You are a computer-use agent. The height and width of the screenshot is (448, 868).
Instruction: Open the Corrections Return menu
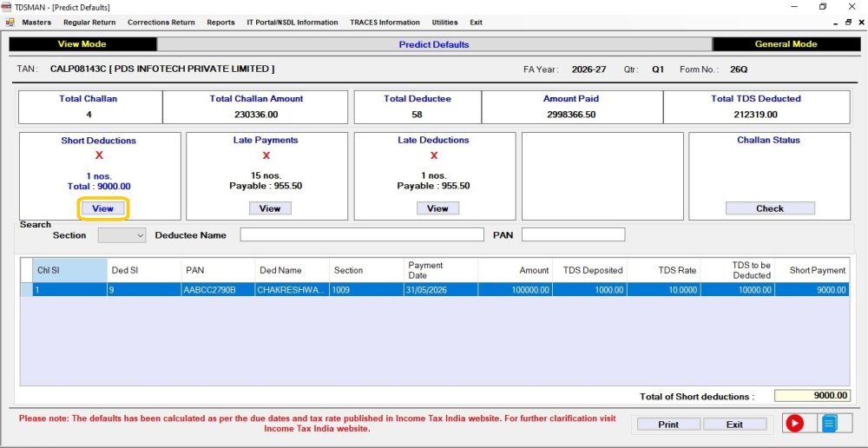[x=161, y=23]
